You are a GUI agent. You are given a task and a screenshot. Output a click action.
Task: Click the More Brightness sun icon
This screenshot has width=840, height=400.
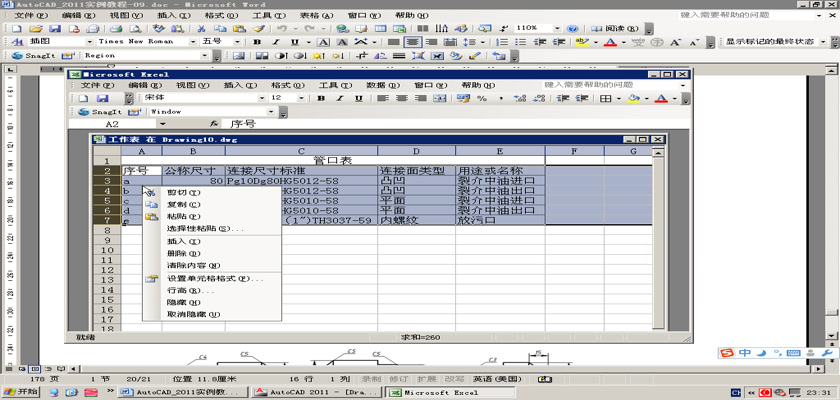[x=318, y=55]
